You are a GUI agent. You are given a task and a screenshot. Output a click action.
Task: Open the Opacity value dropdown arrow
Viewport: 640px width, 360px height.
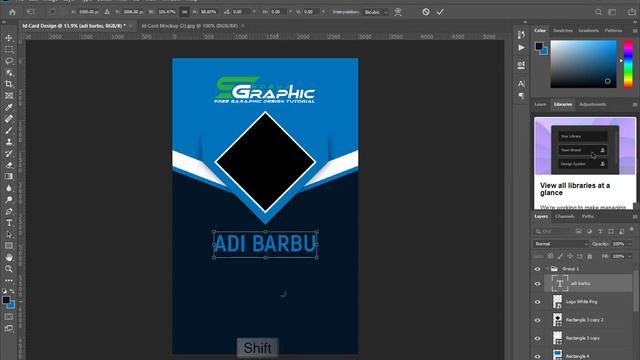[x=629, y=244]
